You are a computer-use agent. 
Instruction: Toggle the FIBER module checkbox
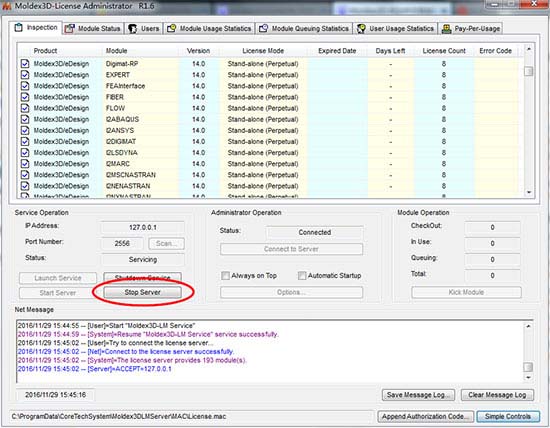25,97
